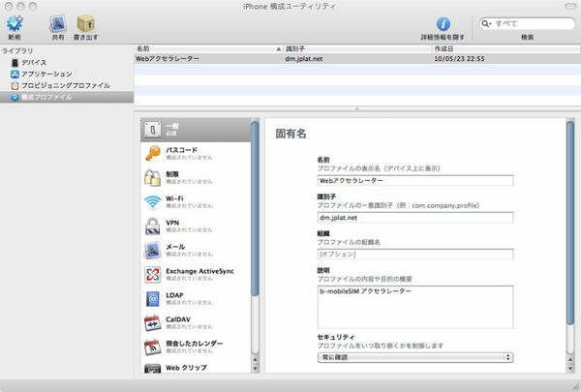Sort by 識別子 column header
This screenshot has width=581, height=392.
click(x=357, y=48)
